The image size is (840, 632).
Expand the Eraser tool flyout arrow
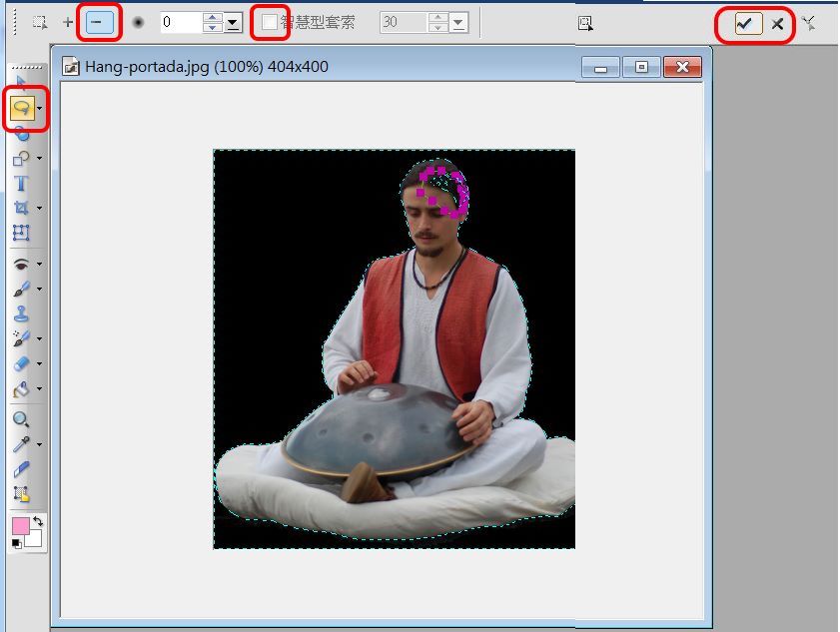[40, 363]
